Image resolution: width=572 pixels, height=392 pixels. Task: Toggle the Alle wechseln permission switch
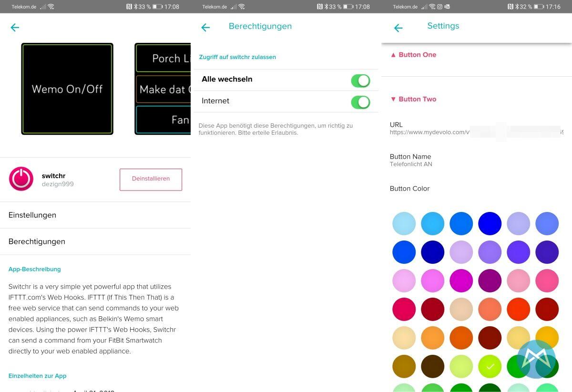click(x=360, y=80)
